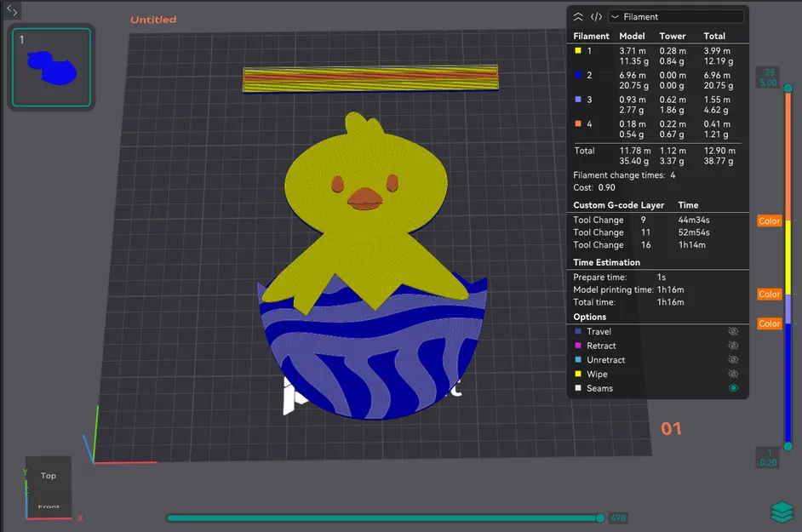802x532 pixels.
Task: Toggle the layers stack icon at bottom right
Action: pos(782,512)
